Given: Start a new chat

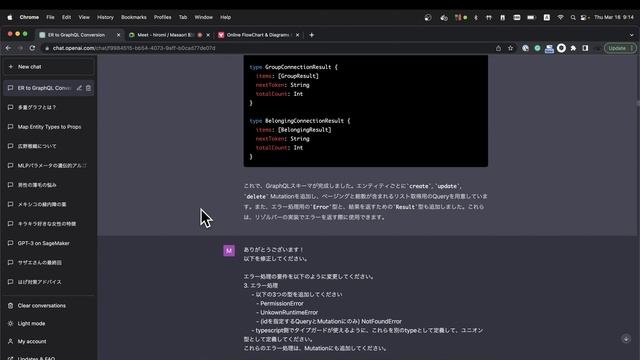Looking at the screenshot, I should [x=49, y=67].
